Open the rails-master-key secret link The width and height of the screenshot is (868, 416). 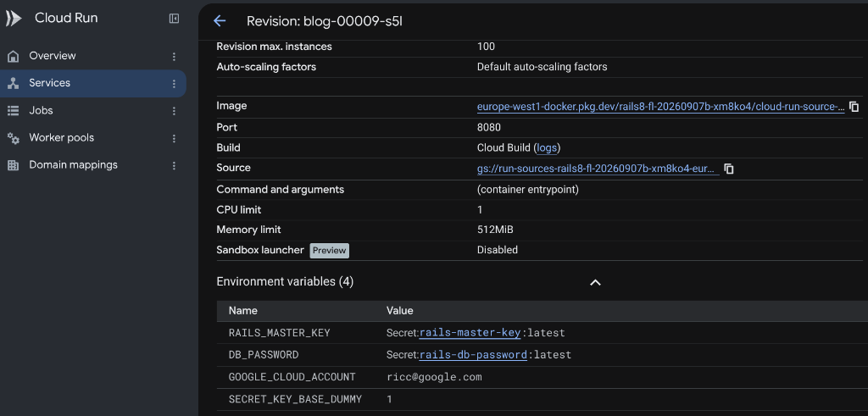click(x=470, y=332)
